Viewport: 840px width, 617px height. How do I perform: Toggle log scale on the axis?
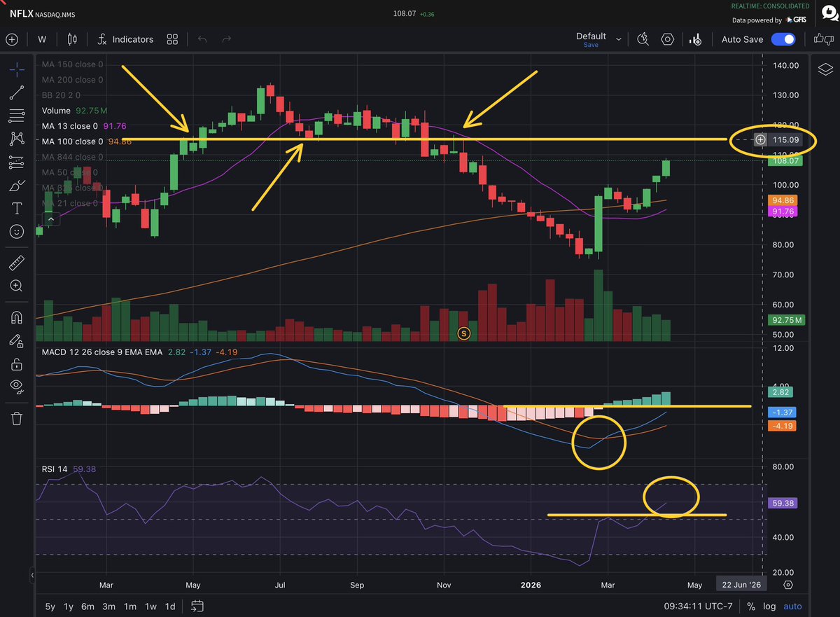(x=771, y=606)
